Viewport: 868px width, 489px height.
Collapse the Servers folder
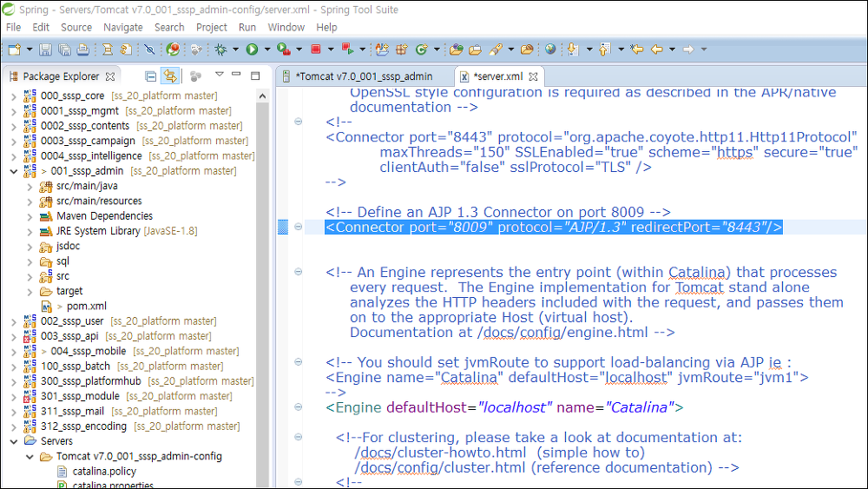click(x=14, y=441)
